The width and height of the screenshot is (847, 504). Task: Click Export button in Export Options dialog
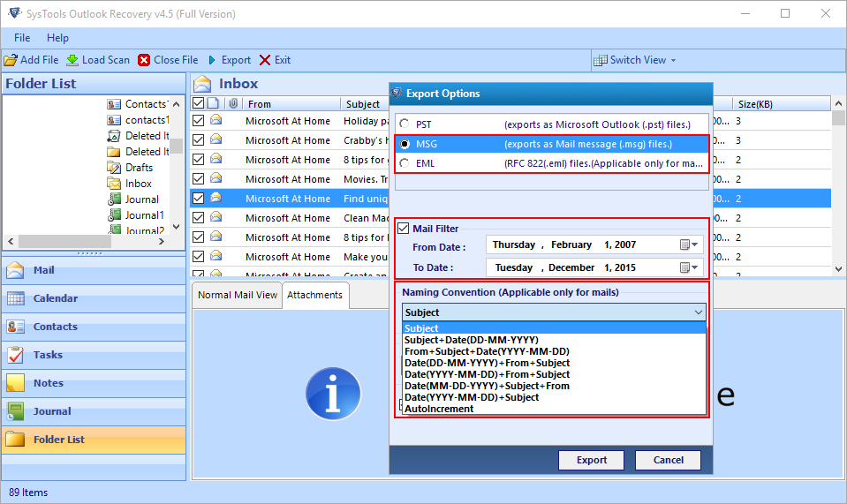(x=592, y=460)
